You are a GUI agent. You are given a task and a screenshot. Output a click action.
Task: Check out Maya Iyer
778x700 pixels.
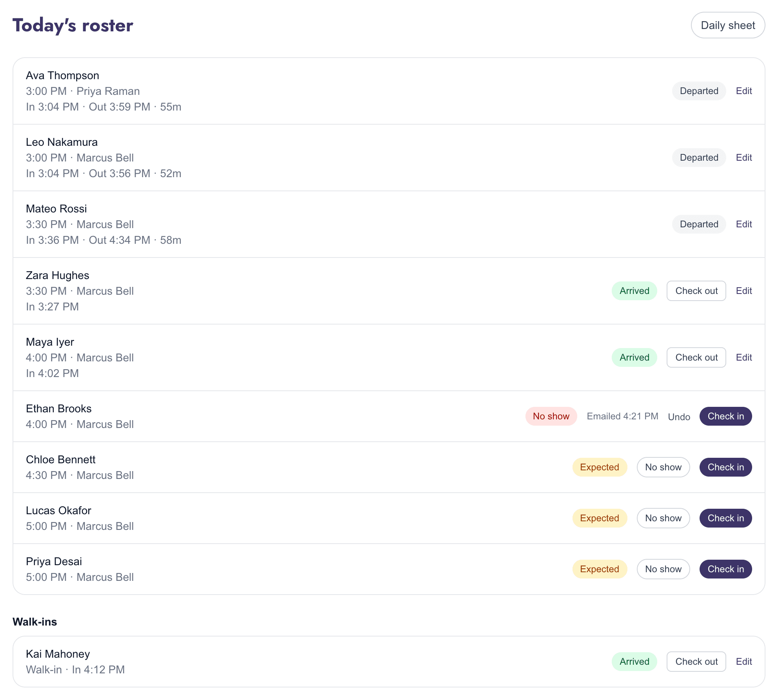point(696,357)
